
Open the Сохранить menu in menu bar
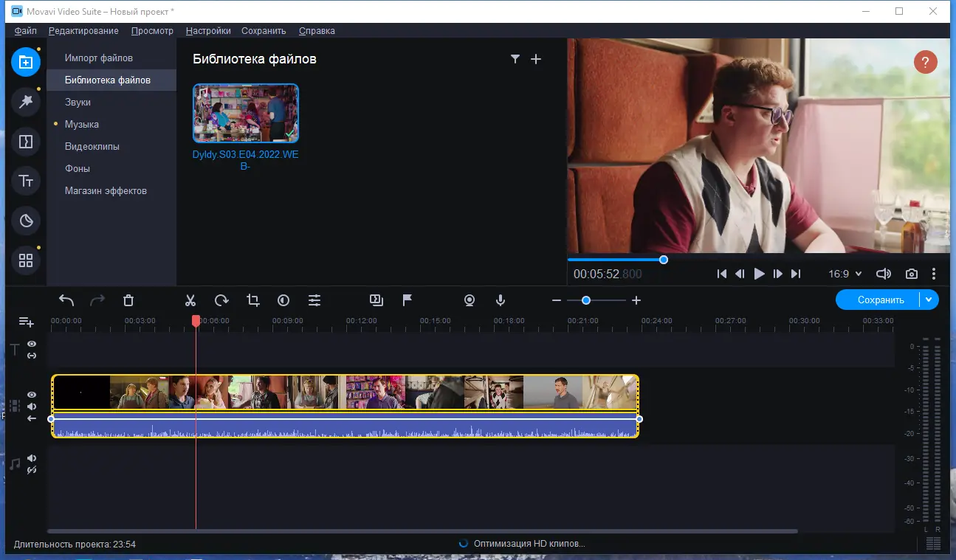click(264, 31)
